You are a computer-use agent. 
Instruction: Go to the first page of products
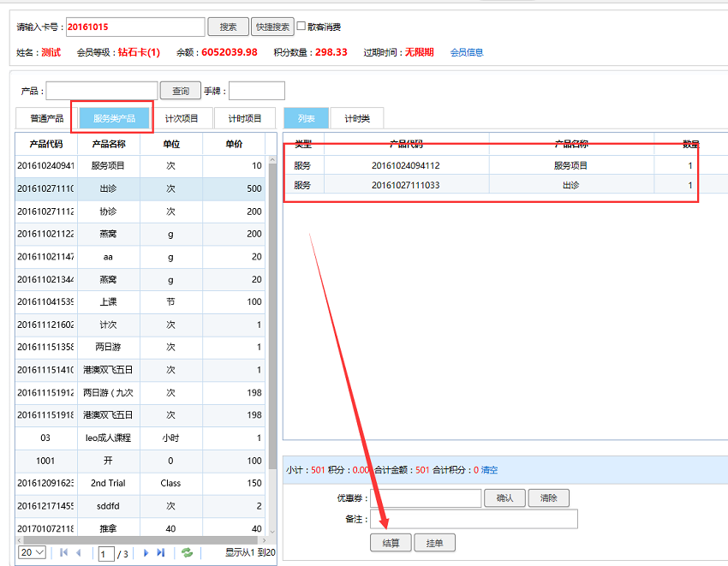[x=63, y=553]
